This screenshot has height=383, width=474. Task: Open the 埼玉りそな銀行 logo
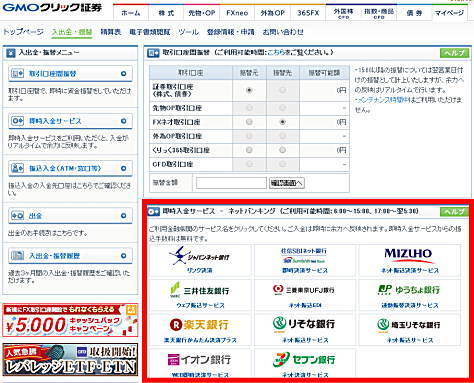click(409, 324)
